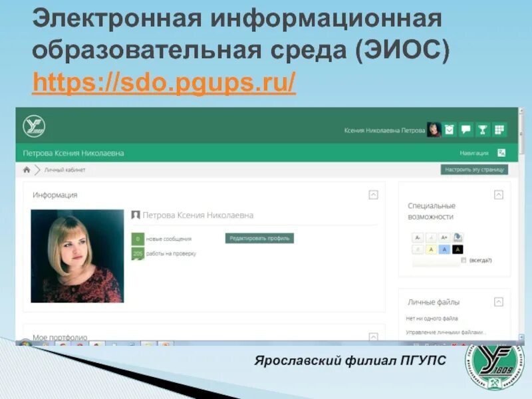
Task: Click the Мое портфолио block title
Action: click(x=60, y=337)
